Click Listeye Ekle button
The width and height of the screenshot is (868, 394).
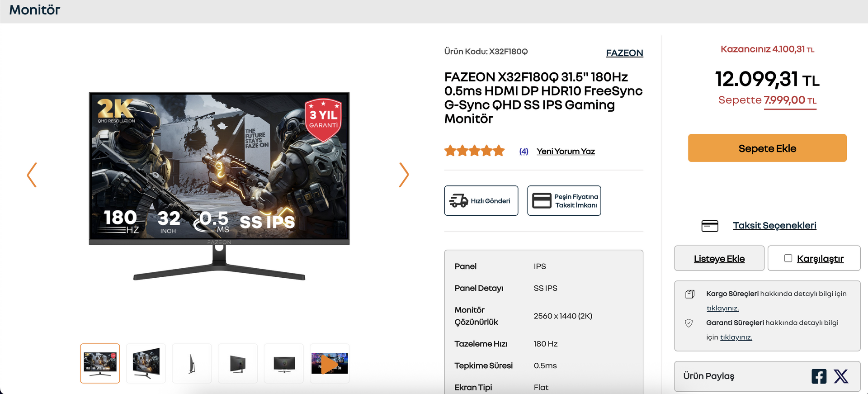tap(719, 258)
